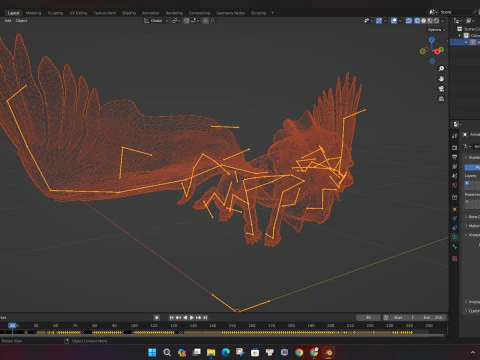Add a new workspace with plus button
Image resolution: width=480 pixels, height=360 pixels.
click(x=272, y=13)
